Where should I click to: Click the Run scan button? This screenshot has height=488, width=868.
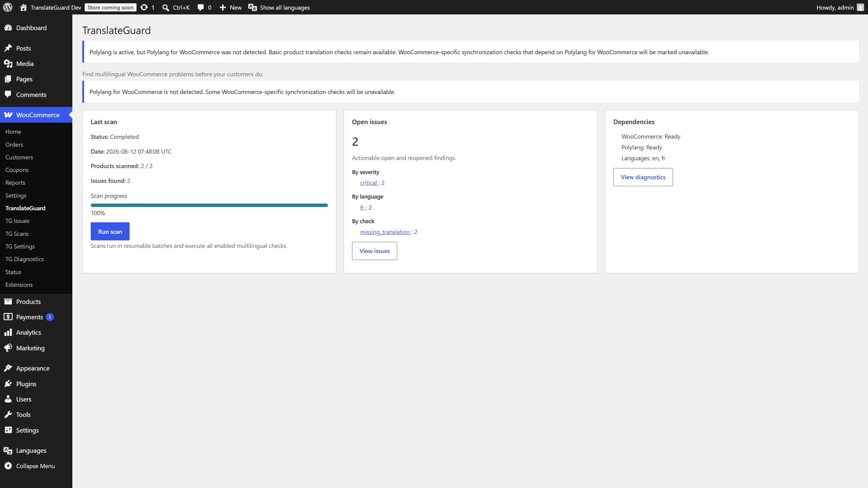pyautogui.click(x=110, y=231)
